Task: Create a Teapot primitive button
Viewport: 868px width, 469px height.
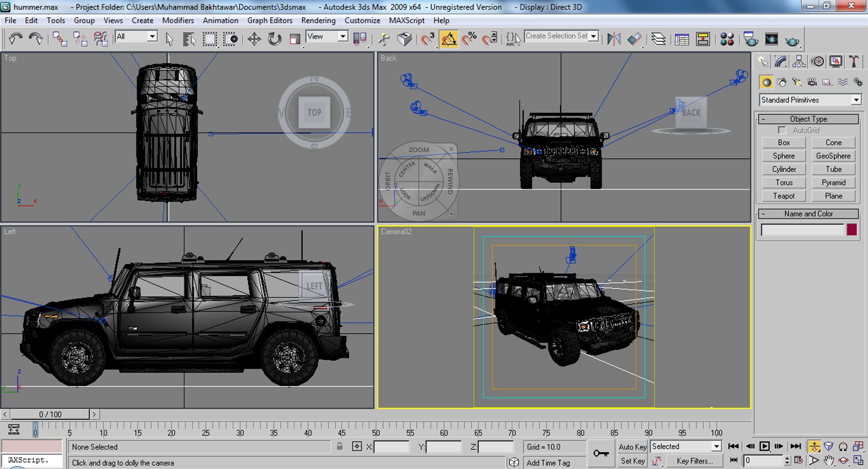Action: point(783,196)
